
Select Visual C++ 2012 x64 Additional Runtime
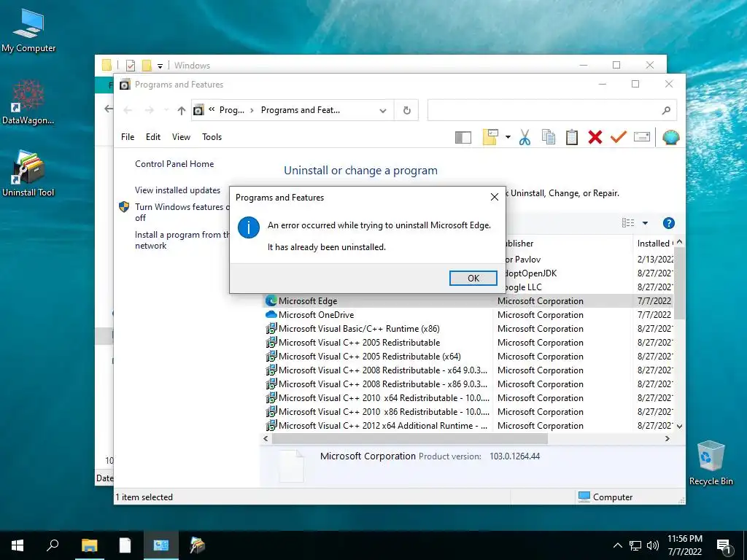(x=469, y=426)
